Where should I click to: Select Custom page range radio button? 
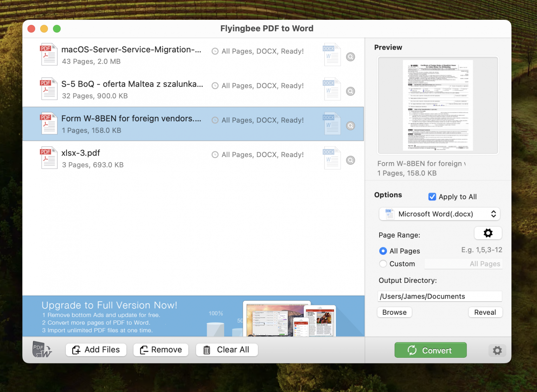pos(383,264)
